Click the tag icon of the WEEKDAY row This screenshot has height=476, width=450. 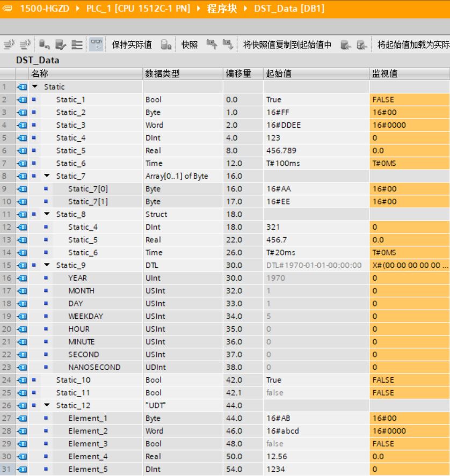click(x=22, y=316)
